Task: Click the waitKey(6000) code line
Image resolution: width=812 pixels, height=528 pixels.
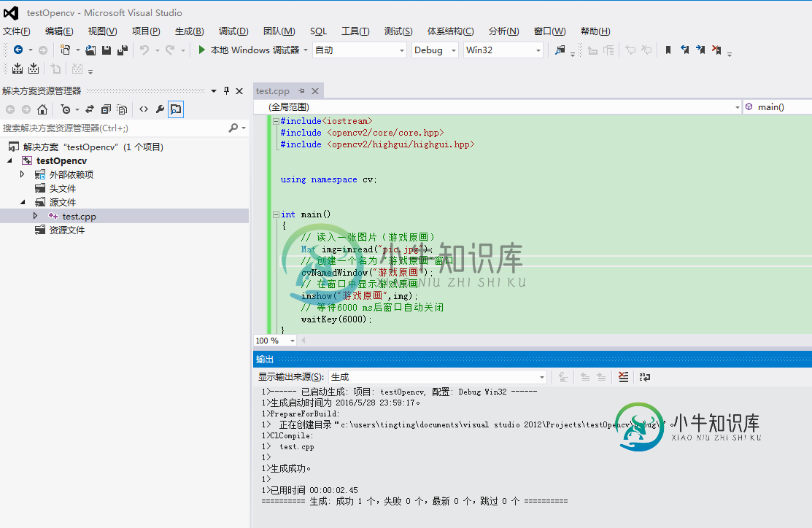Action: point(336,319)
